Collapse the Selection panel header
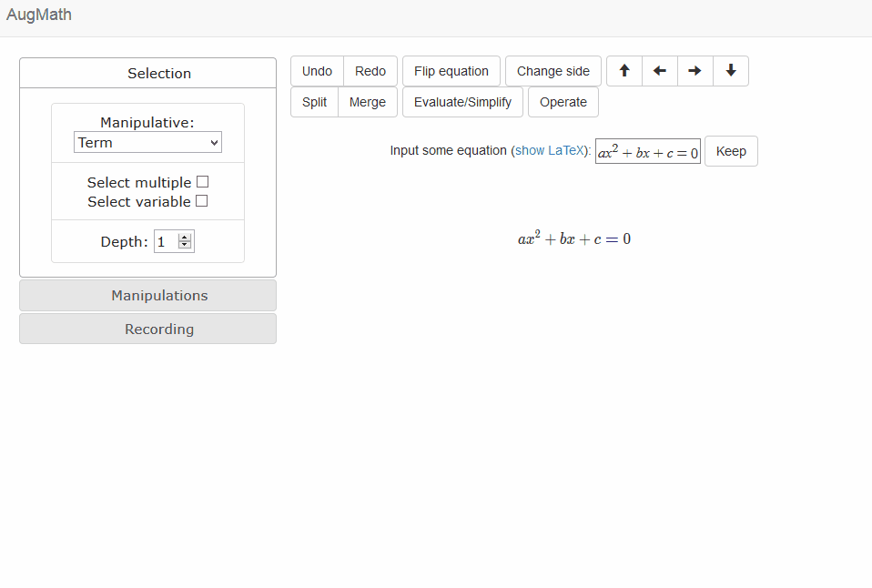The width and height of the screenshot is (872, 588). [148, 73]
